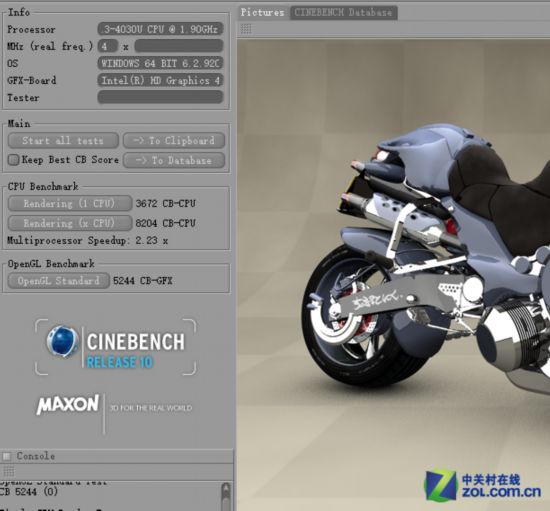Click the Multiprocessor Speedup: 2.23 x text

(x=88, y=241)
